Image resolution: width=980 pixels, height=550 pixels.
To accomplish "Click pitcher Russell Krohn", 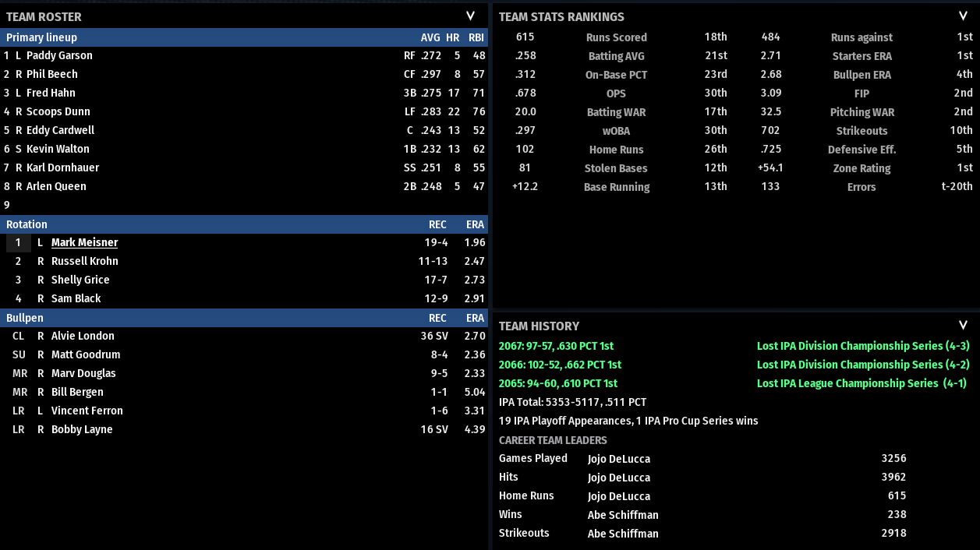I will pyautogui.click(x=84, y=261).
